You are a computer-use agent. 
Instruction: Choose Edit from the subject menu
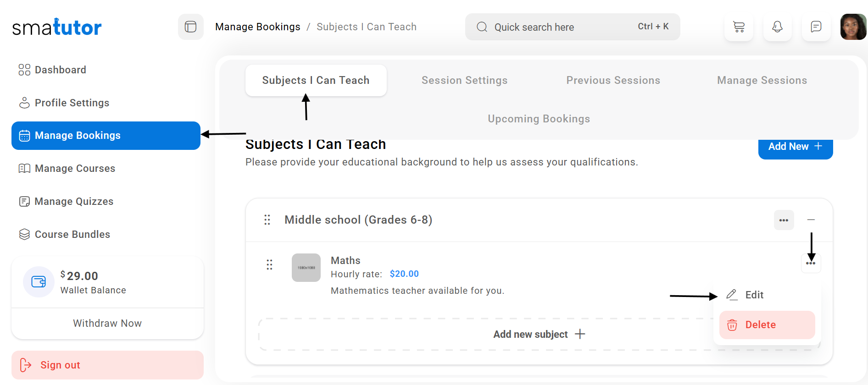tap(754, 295)
